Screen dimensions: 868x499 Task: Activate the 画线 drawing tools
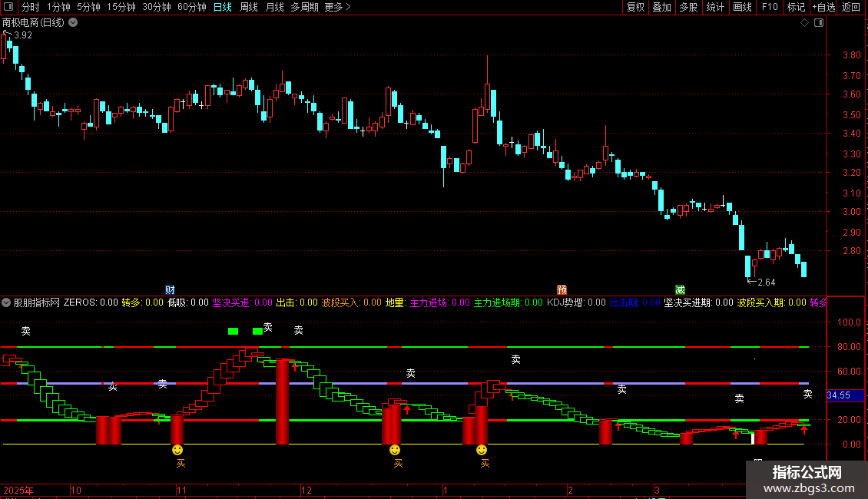(742, 7)
